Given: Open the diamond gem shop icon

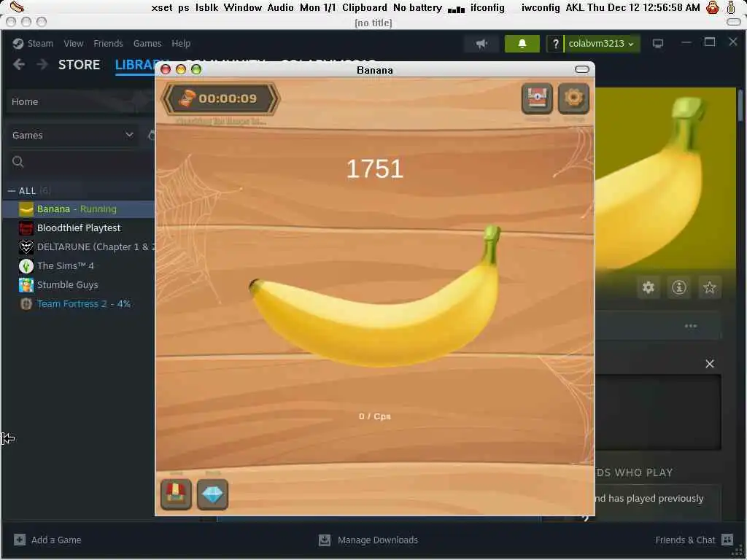Looking at the screenshot, I should 212,494.
